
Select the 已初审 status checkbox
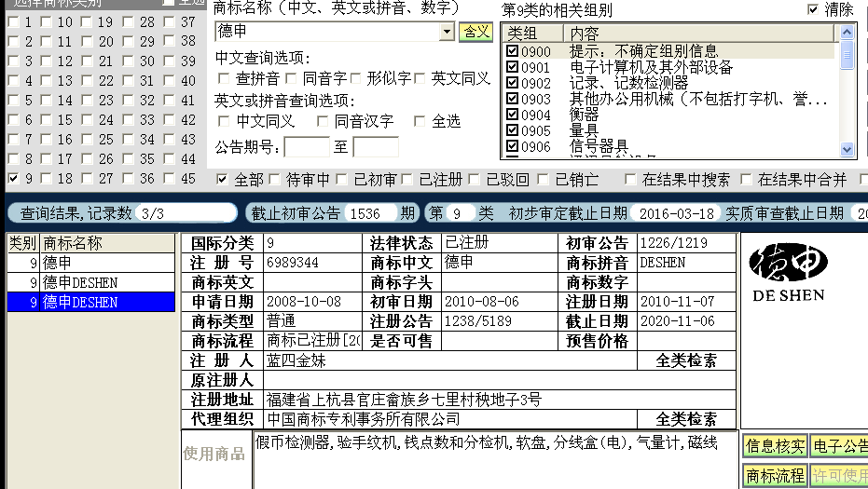click(x=341, y=179)
